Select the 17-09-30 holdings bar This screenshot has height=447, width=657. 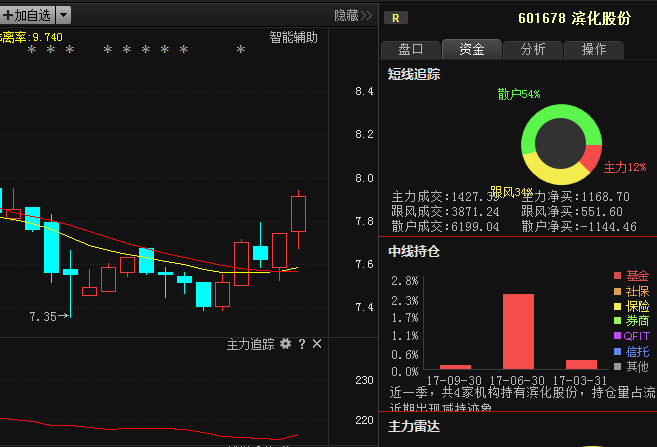tap(455, 367)
